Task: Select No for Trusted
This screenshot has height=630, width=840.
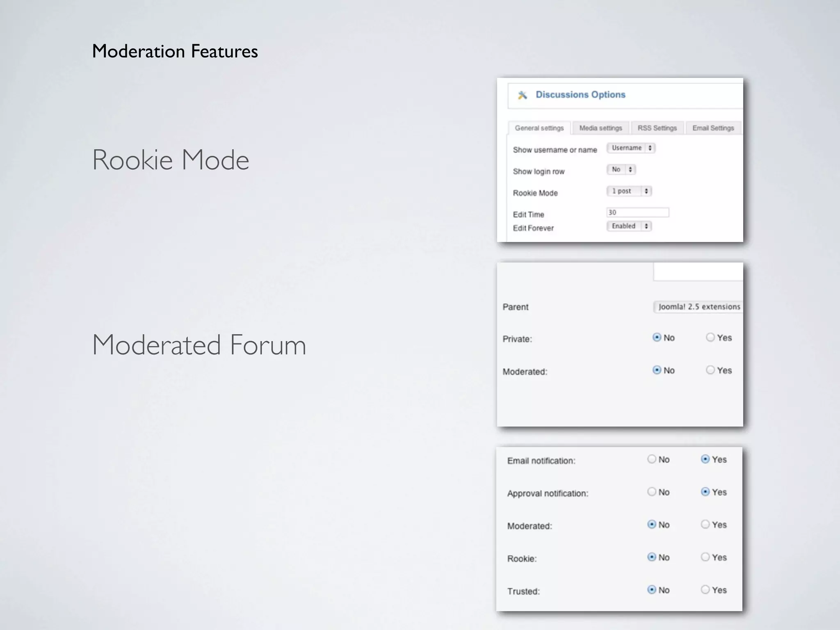Action: 652,590
